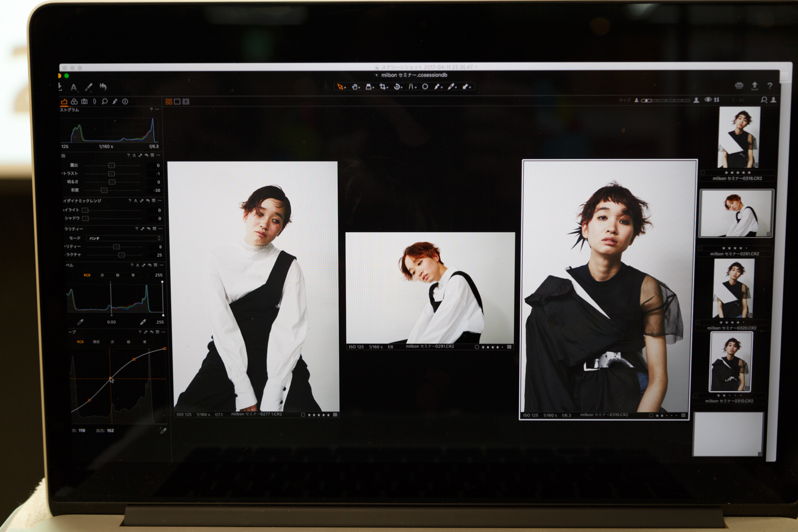Adjust the 露出 exposure slider handle
This screenshot has width=798, height=532.
point(111,166)
